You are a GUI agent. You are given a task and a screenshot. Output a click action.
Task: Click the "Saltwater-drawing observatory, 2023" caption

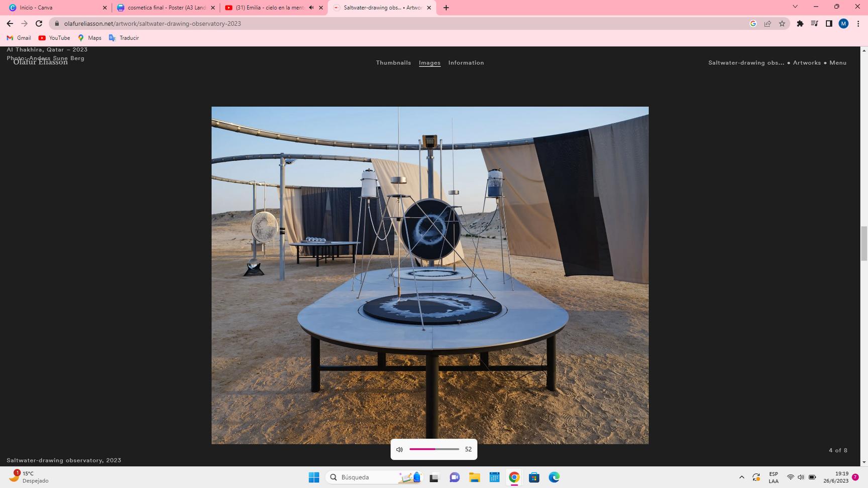(64, 460)
